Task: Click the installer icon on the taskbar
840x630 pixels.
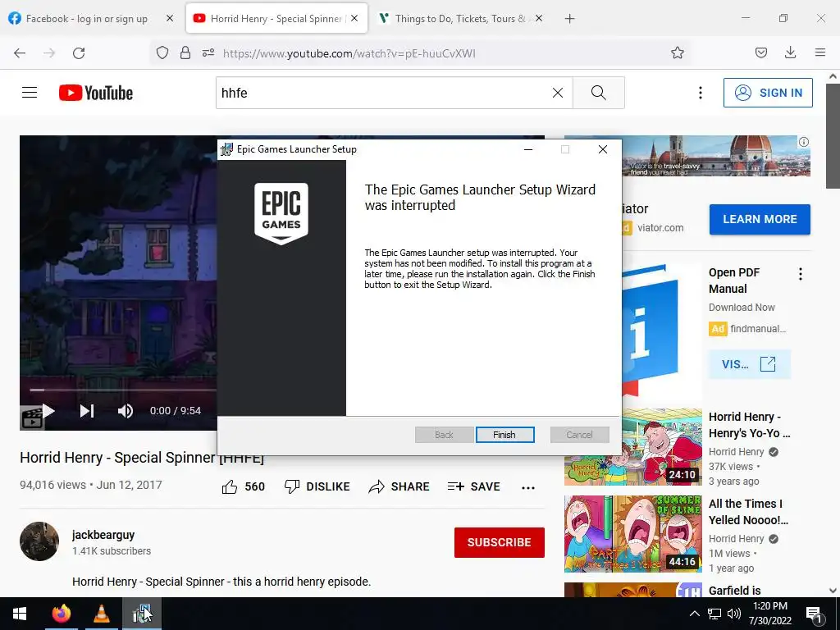Action: (142, 614)
